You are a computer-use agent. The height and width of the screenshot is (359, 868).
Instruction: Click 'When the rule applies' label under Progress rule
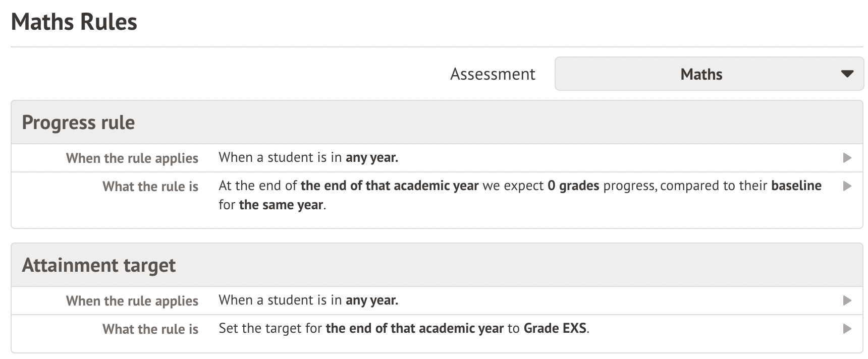(132, 158)
